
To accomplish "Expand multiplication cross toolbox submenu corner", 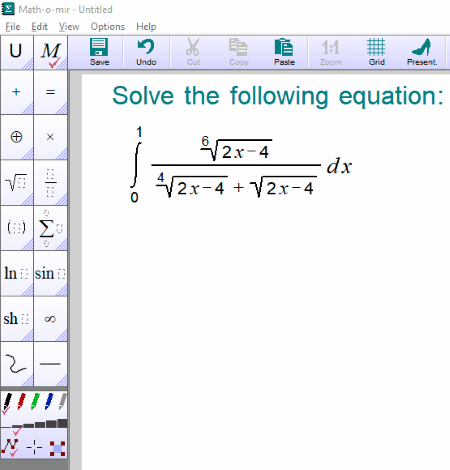I will click(x=63, y=155).
